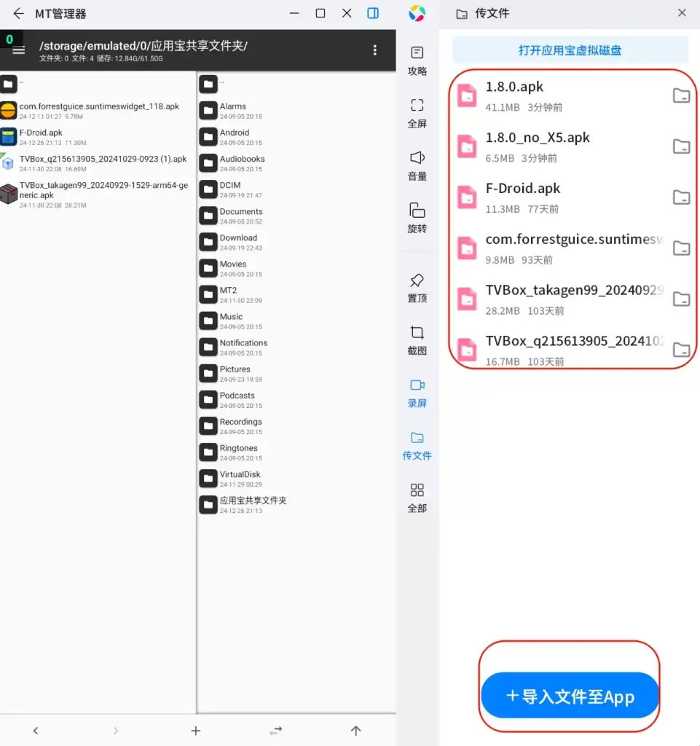Open folder location of TVBox_q215613905 file
Screen dimensions: 700x746
pyautogui.click(x=681, y=350)
